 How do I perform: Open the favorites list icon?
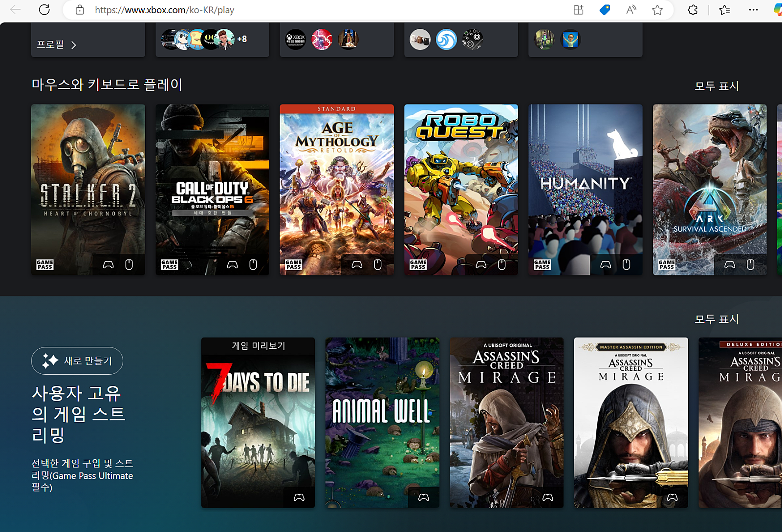pyautogui.click(x=725, y=10)
